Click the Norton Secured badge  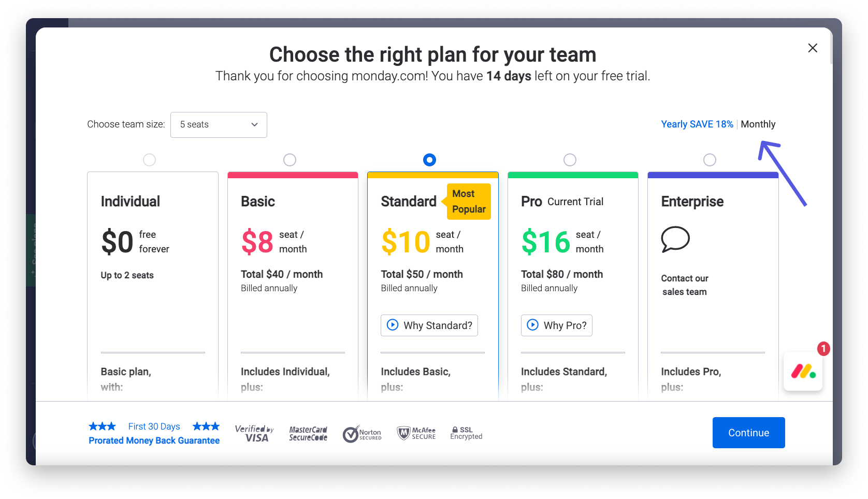[362, 434]
